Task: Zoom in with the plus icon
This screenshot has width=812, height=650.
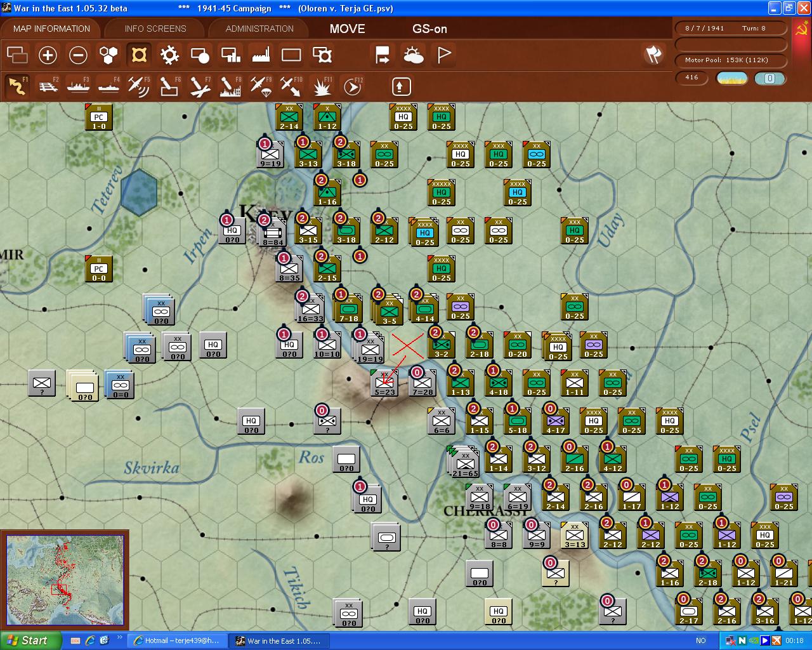Action: pos(48,55)
